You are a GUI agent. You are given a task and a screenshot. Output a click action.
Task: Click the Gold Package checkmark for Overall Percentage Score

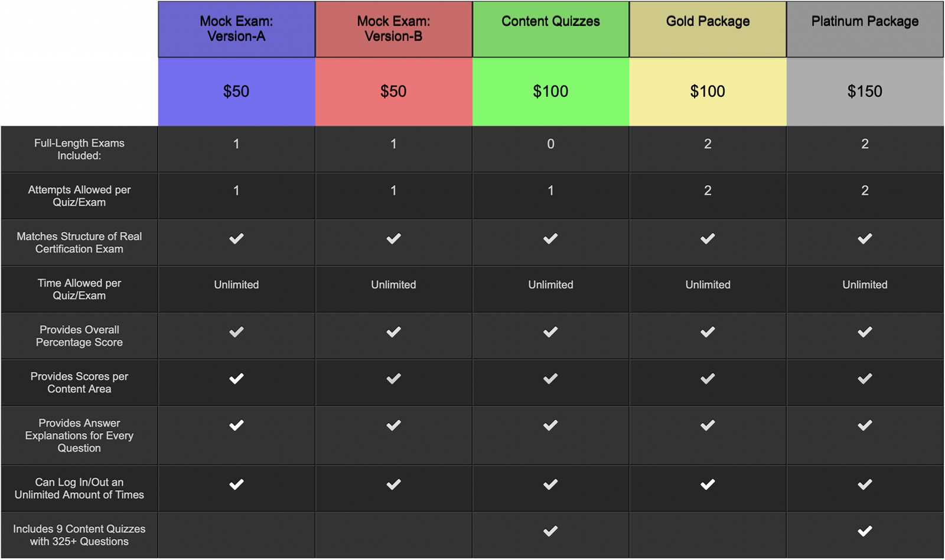(708, 332)
